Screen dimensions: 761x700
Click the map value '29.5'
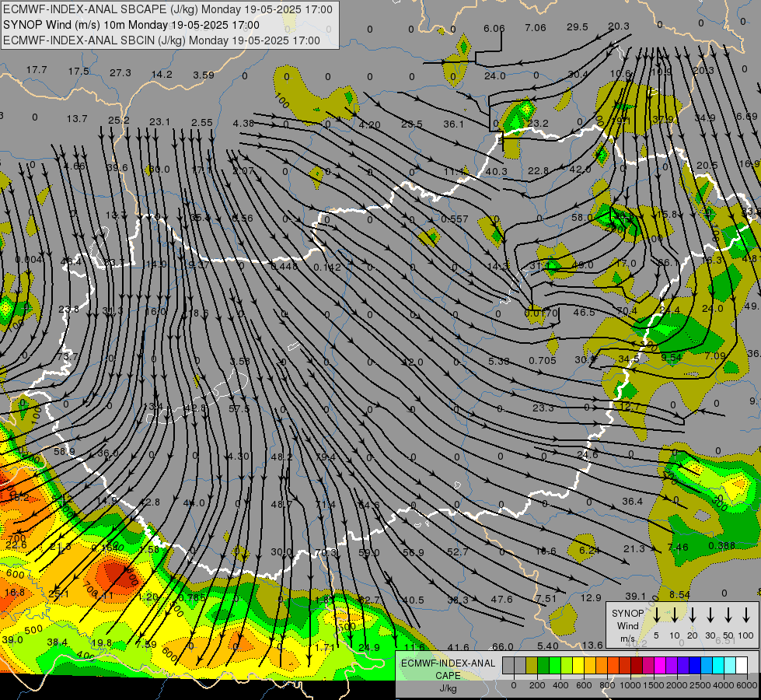(578, 27)
